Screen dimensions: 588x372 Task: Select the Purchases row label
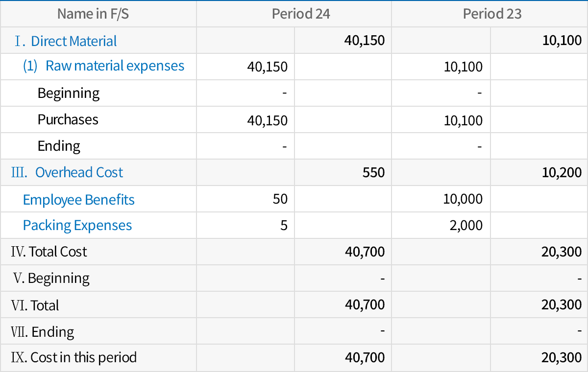point(68,120)
